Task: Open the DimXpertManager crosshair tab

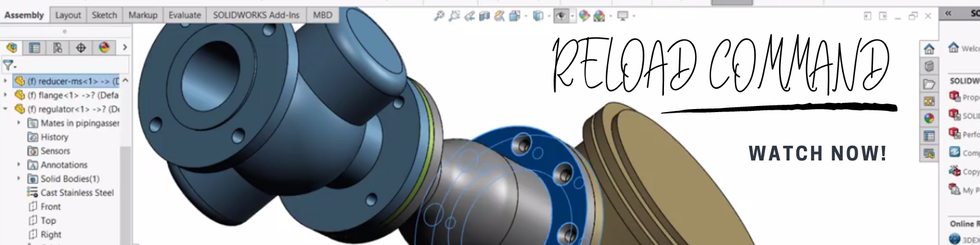Action: pyautogui.click(x=81, y=47)
